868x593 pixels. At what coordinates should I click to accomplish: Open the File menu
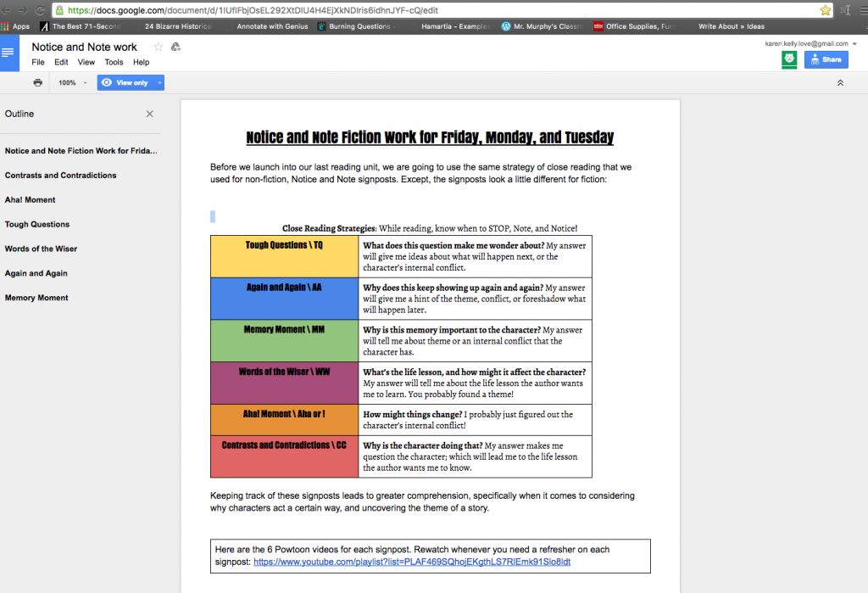tap(38, 62)
